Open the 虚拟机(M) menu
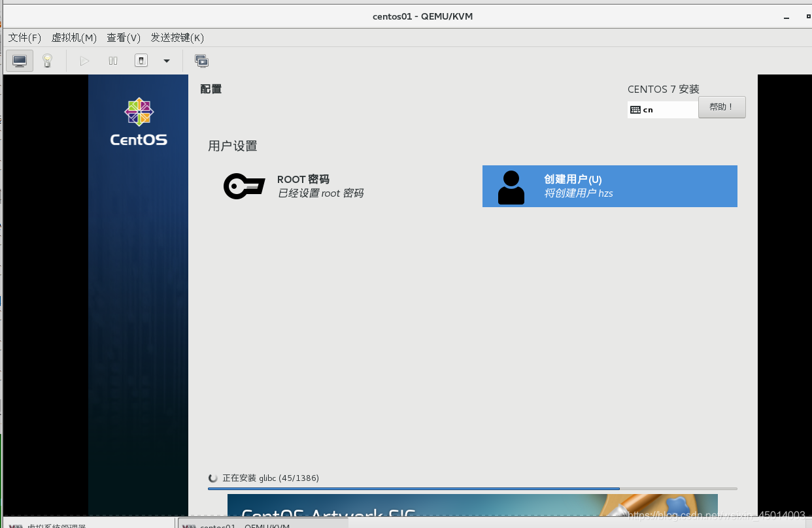This screenshot has width=812, height=528. 74,38
